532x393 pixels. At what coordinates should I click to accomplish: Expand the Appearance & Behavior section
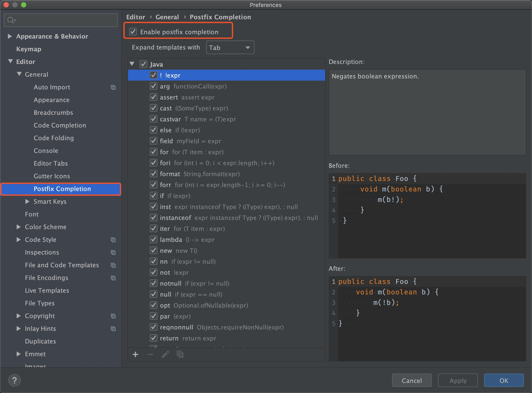pos(10,36)
